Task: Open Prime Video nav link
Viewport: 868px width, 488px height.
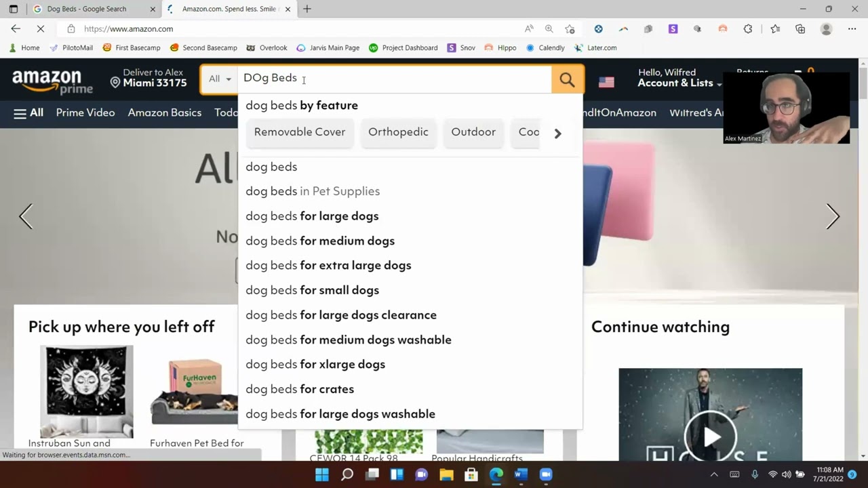Action: [x=85, y=113]
